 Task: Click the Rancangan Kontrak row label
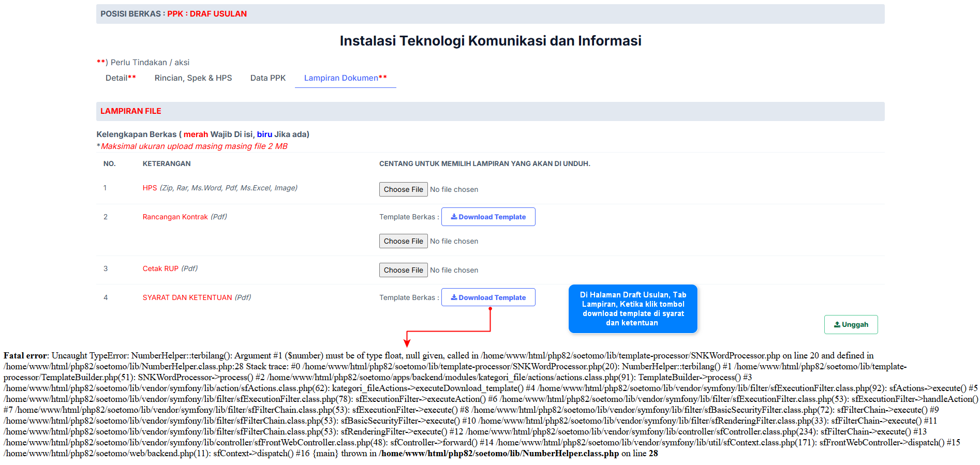point(175,217)
